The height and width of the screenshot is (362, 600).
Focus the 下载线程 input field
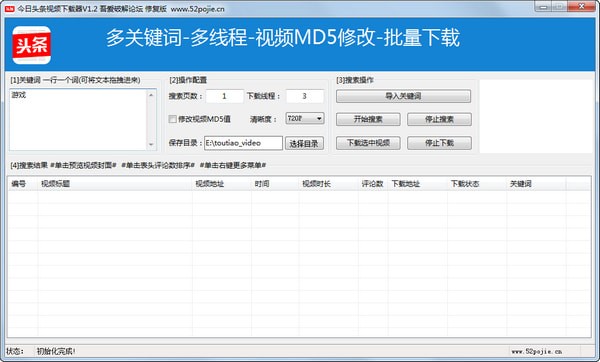(x=305, y=96)
